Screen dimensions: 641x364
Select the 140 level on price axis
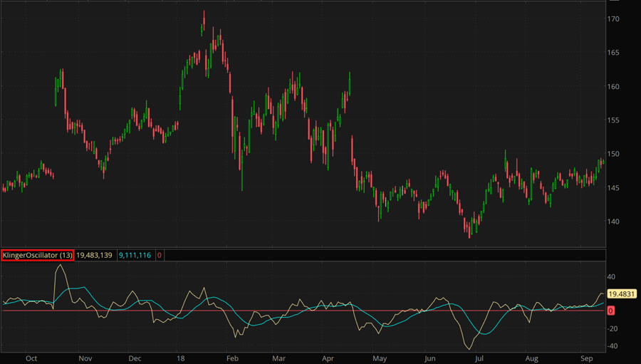pos(614,222)
